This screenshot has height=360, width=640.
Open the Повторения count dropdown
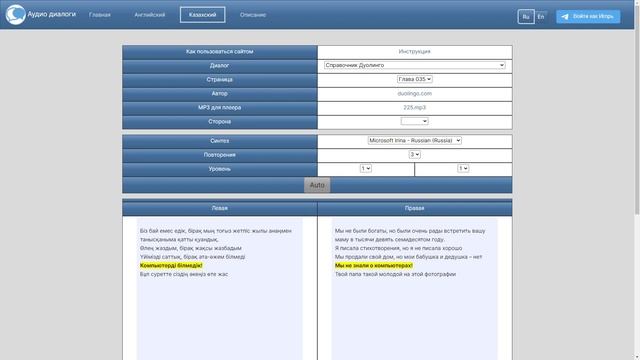pyautogui.click(x=414, y=155)
